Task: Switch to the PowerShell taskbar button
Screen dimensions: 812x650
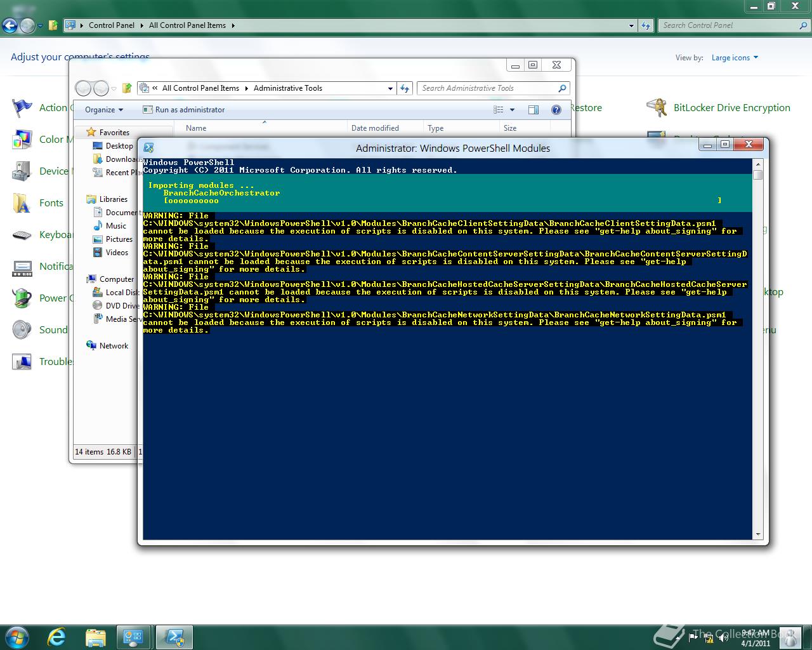Action: point(174,637)
